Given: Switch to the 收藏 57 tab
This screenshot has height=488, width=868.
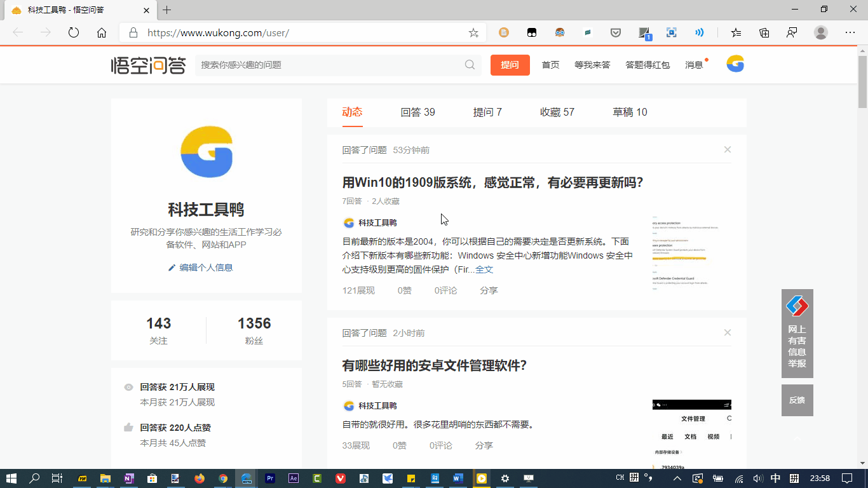Looking at the screenshot, I should pos(557,112).
